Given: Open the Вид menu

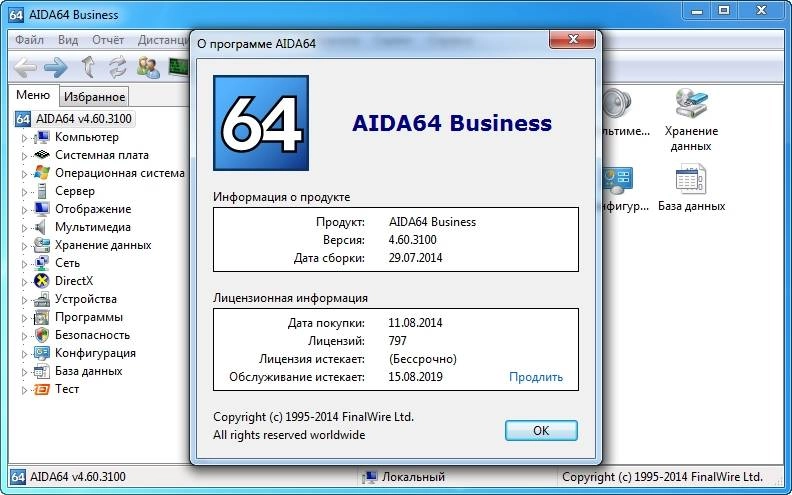Looking at the screenshot, I should pos(68,39).
